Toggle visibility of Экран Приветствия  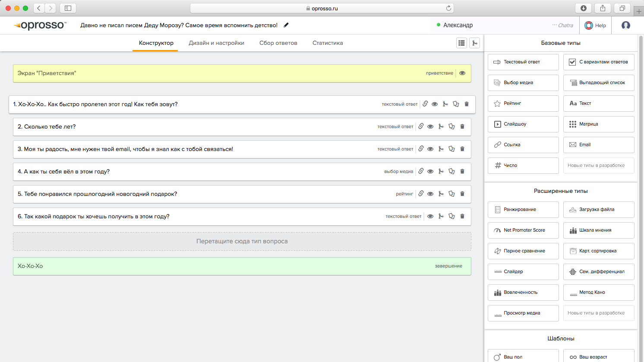(462, 73)
